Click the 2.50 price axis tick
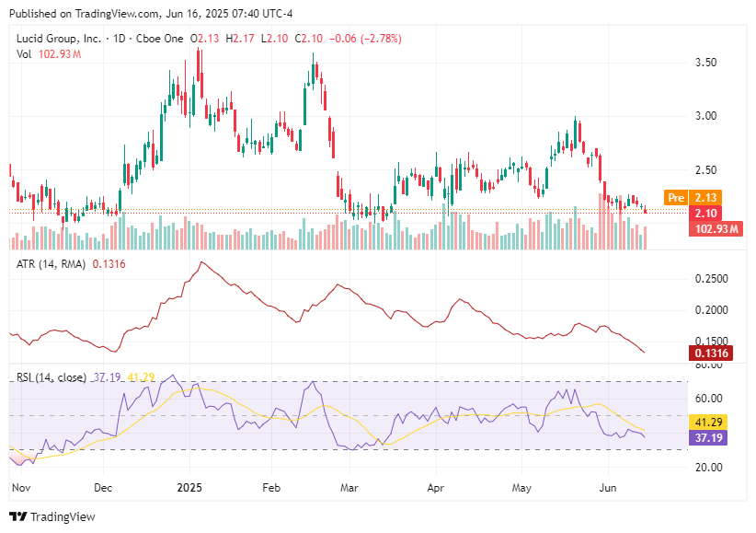The width and height of the screenshot is (756, 533). [705, 170]
